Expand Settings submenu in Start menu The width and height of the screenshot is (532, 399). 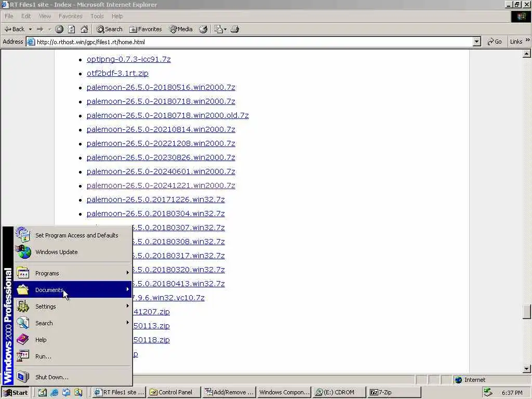(x=73, y=307)
